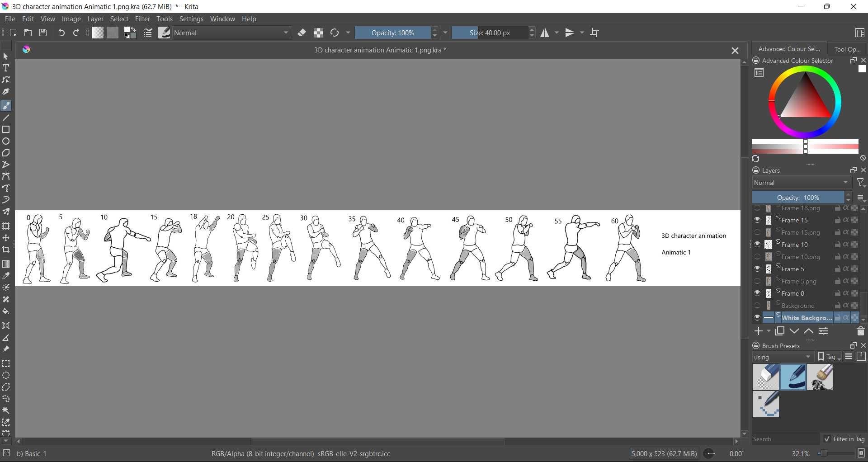Switch to the Tool Options tab
The height and width of the screenshot is (462, 868).
[x=847, y=49]
